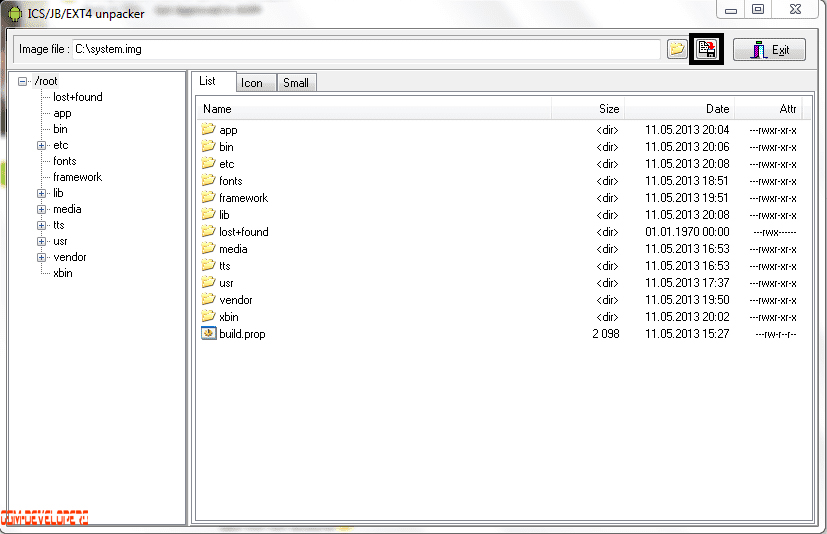Expand the etc tree node
The width and height of the screenshot is (827, 534).
(41, 146)
